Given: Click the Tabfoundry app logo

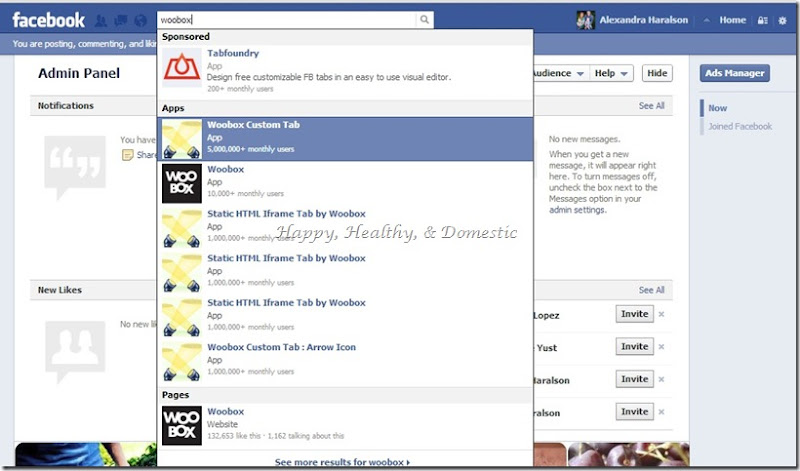Looking at the screenshot, I should click(182, 68).
